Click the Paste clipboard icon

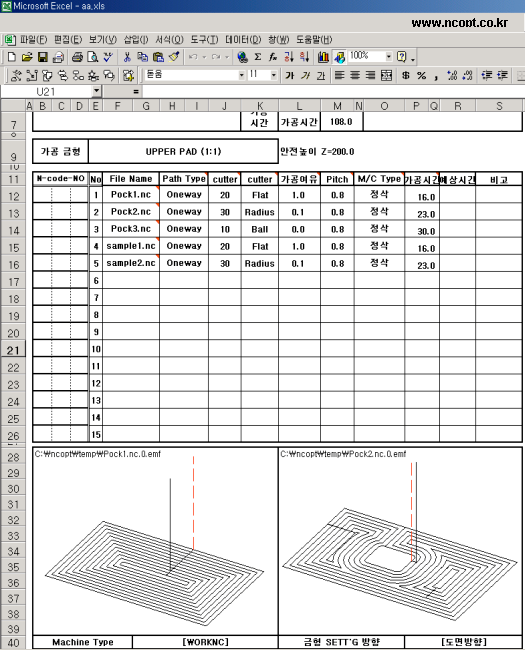(x=158, y=57)
